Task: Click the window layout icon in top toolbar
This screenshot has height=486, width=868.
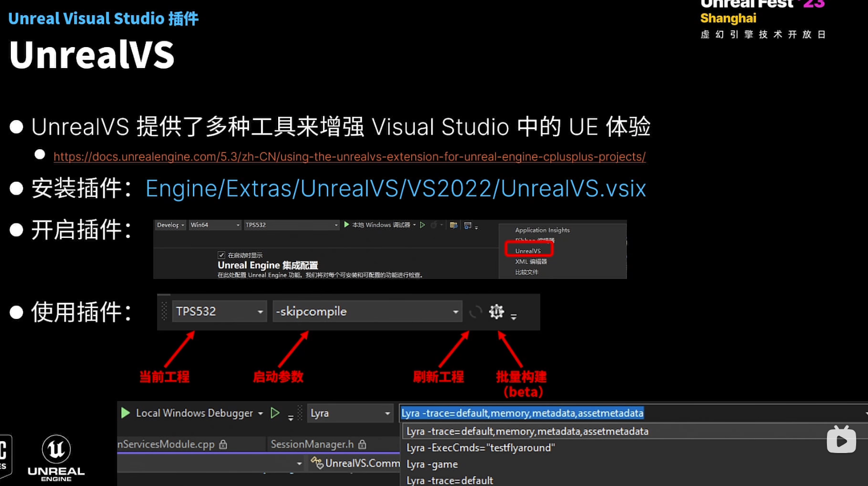Action: pyautogui.click(x=468, y=225)
